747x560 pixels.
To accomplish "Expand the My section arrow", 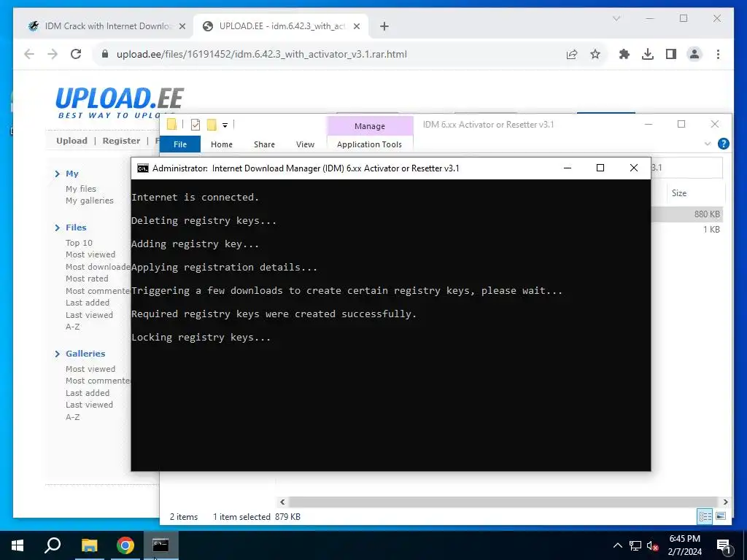I will click(x=58, y=174).
